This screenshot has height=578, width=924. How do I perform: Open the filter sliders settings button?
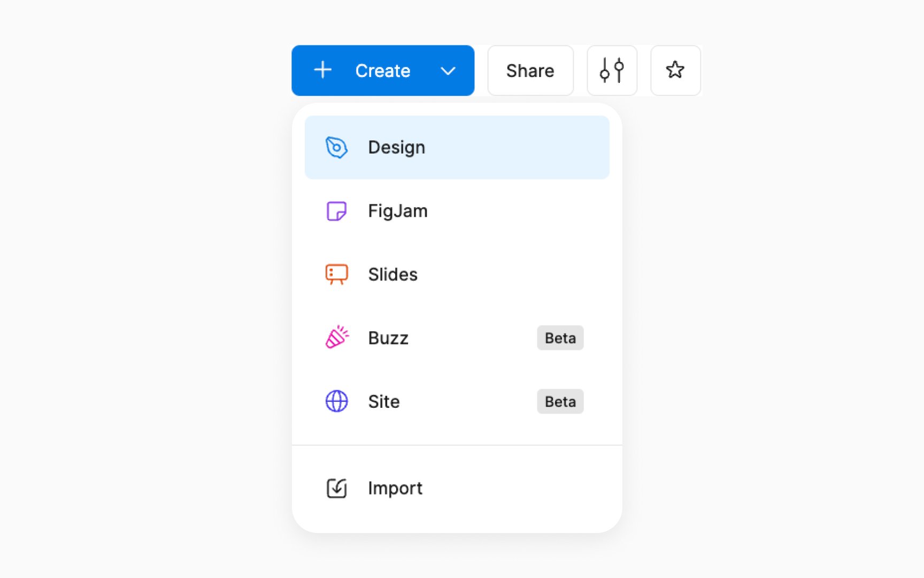pos(612,71)
